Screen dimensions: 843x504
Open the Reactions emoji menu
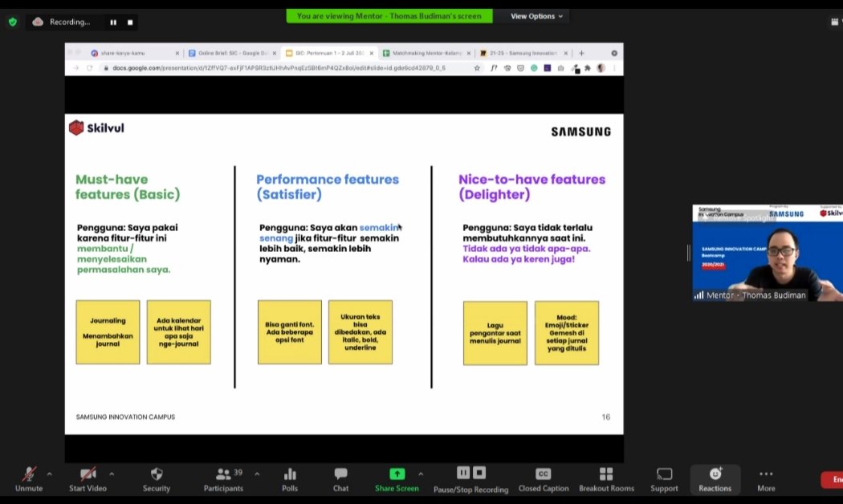(x=715, y=474)
